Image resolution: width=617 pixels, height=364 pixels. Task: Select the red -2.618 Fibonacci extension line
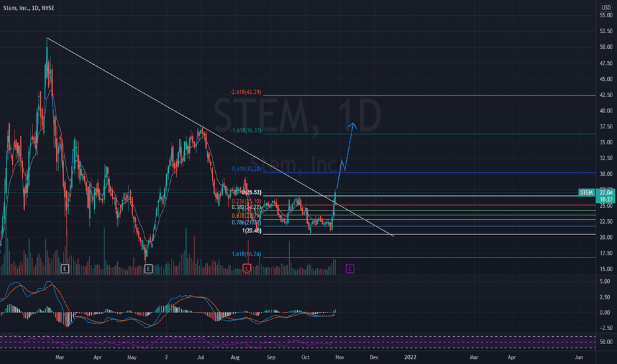429,95
